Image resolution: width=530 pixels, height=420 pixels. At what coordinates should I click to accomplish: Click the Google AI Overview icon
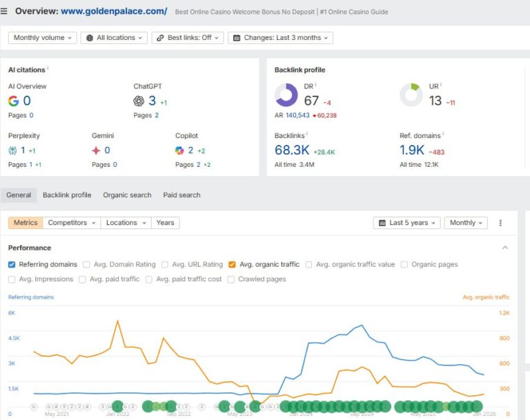[x=13, y=101]
